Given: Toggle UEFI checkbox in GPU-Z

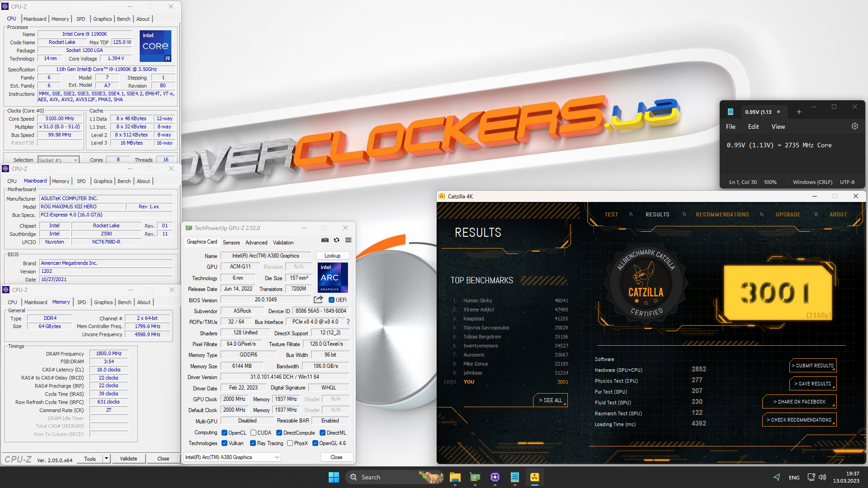Looking at the screenshot, I should click(x=331, y=300).
